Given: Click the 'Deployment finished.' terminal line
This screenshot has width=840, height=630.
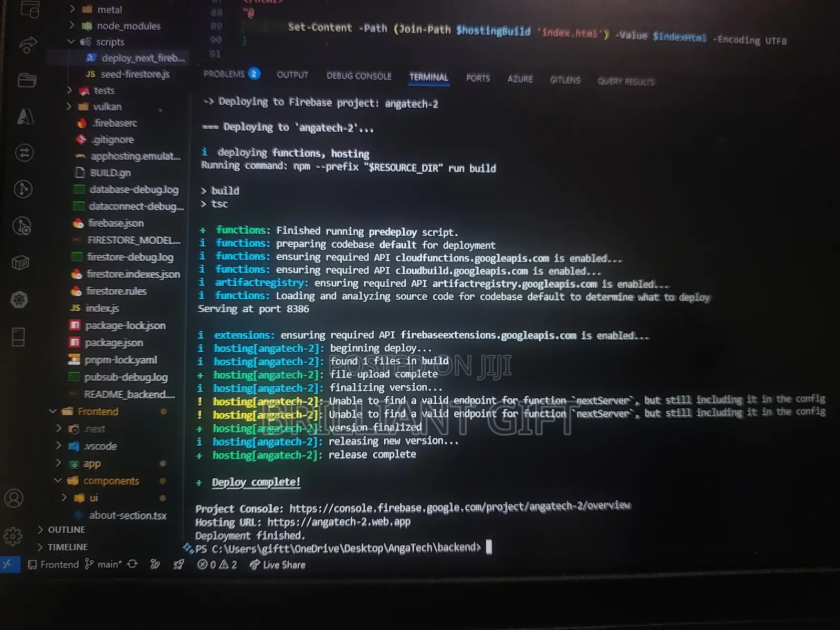Looking at the screenshot, I should pos(250,535).
